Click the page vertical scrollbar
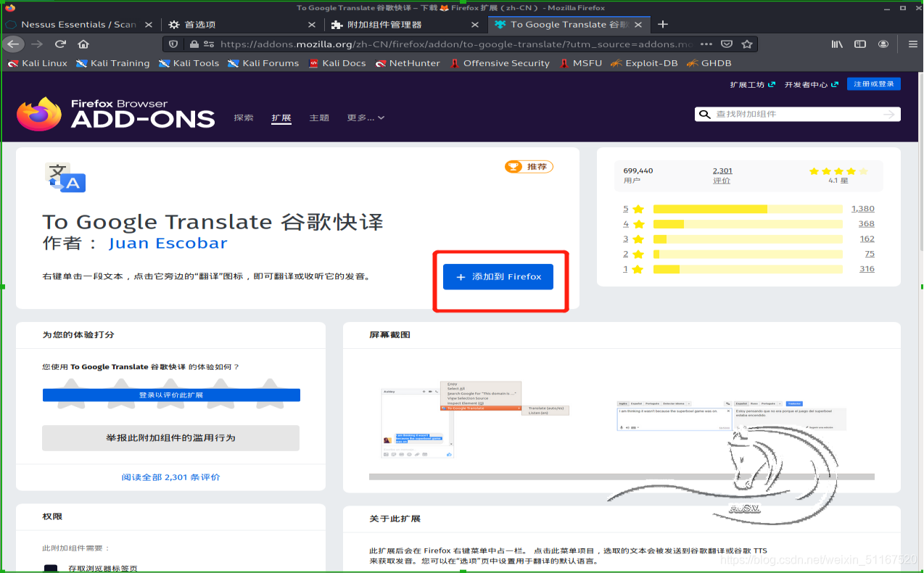 920,162
